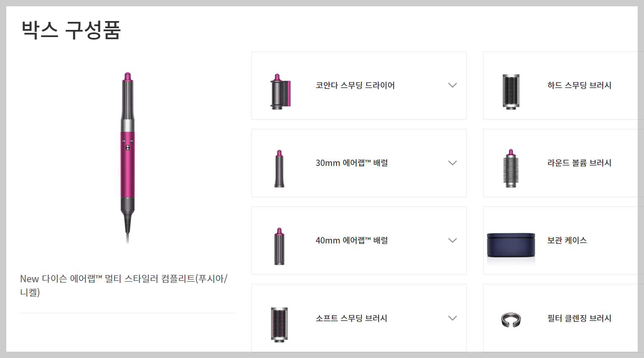Click the 40mm Airwrap barrel image
The width and height of the screenshot is (644, 358).
[x=279, y=246]
